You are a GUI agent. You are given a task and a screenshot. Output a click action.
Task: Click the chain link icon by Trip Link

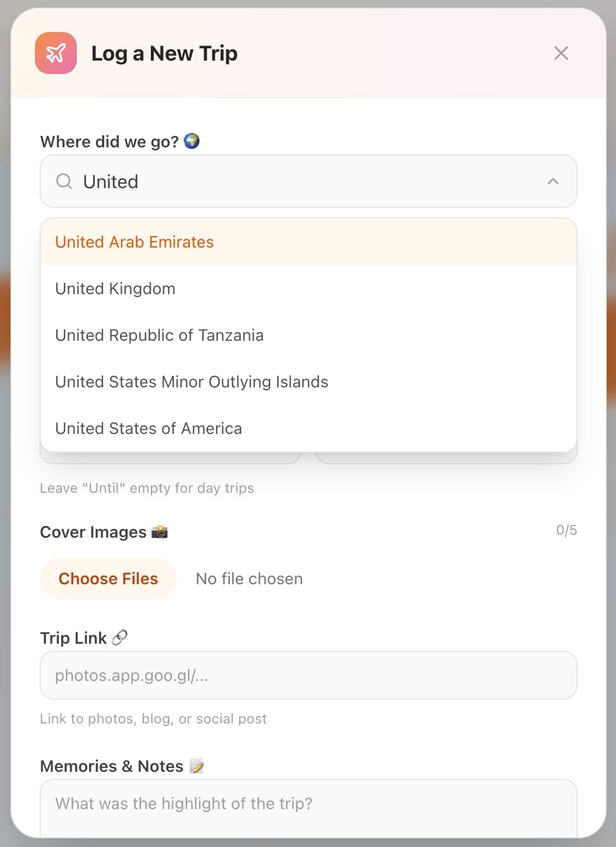119,638
